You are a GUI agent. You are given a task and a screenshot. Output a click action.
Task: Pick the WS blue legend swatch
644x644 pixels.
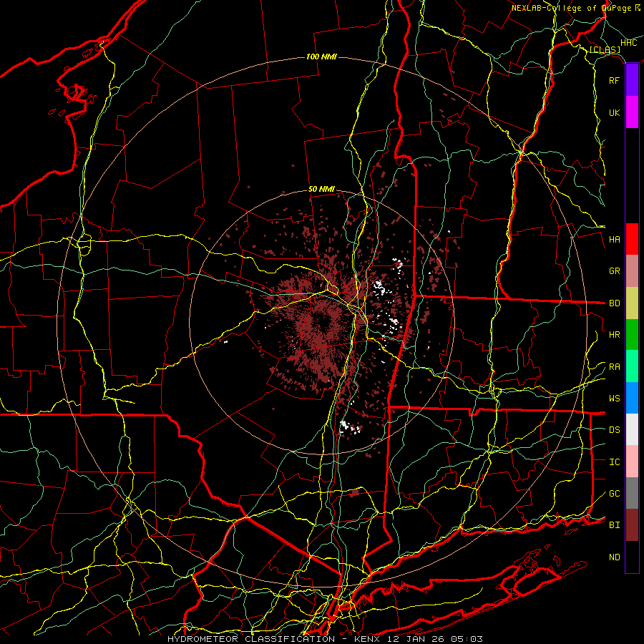pyautogui.click(x=632, y=398)
